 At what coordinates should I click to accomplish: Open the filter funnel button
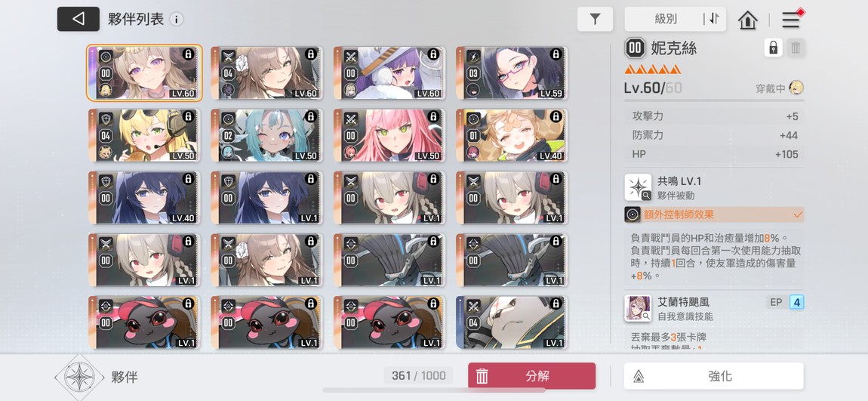tap(595, 20)
